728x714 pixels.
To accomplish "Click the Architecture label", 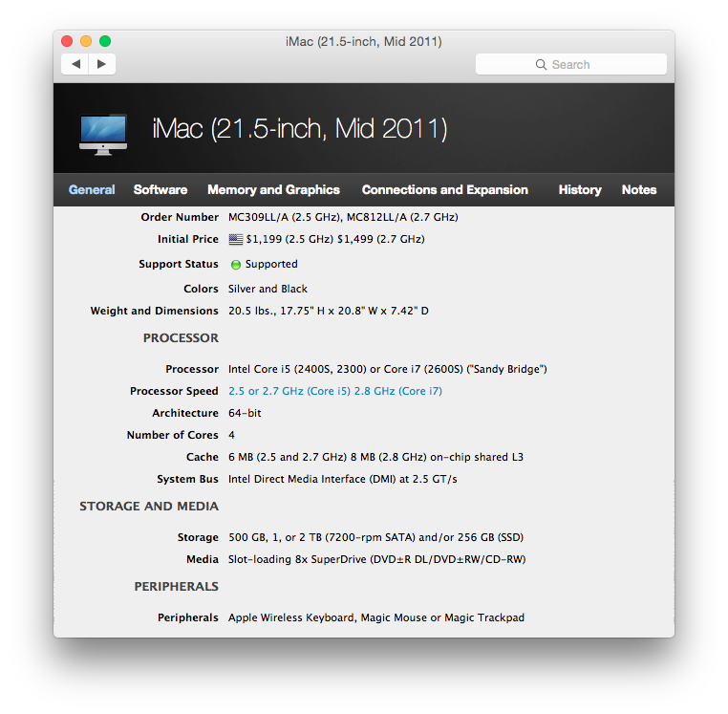I will (185, 413).
